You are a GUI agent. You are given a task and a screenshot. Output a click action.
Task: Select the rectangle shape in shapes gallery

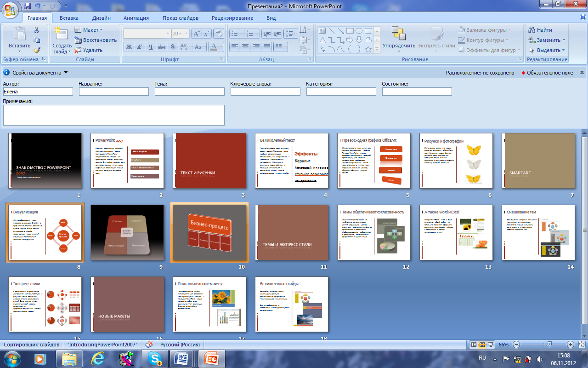coord(350,31)
